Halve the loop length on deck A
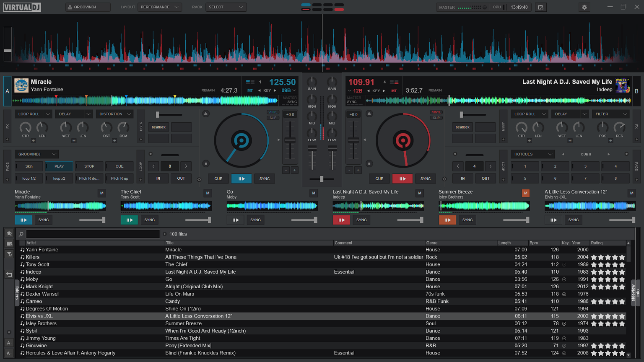 tap(154, 166)
